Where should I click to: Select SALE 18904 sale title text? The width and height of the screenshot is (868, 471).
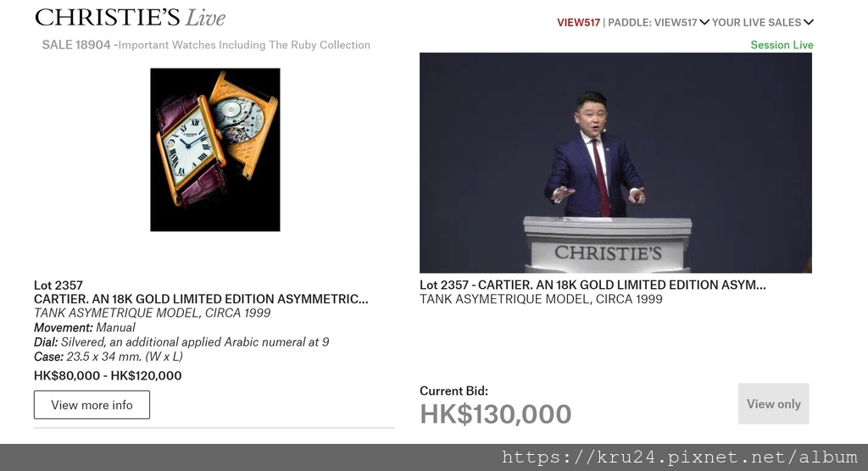tap(206, 45)
